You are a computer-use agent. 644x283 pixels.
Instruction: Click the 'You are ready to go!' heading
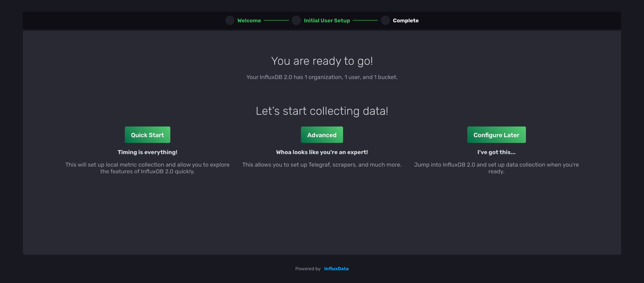(322, 61)
